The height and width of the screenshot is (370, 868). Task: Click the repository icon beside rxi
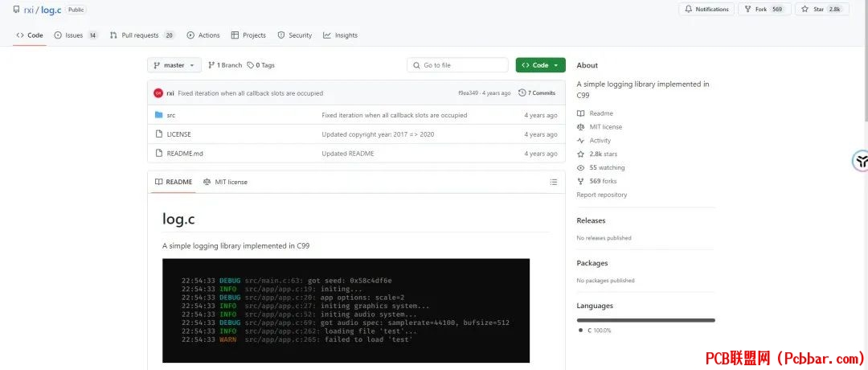(x=17, y=10)
